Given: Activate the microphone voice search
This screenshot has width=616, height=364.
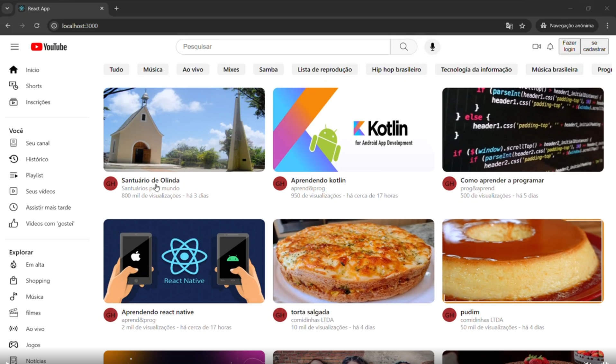Looking at the screenshot, I should [432, 47].
